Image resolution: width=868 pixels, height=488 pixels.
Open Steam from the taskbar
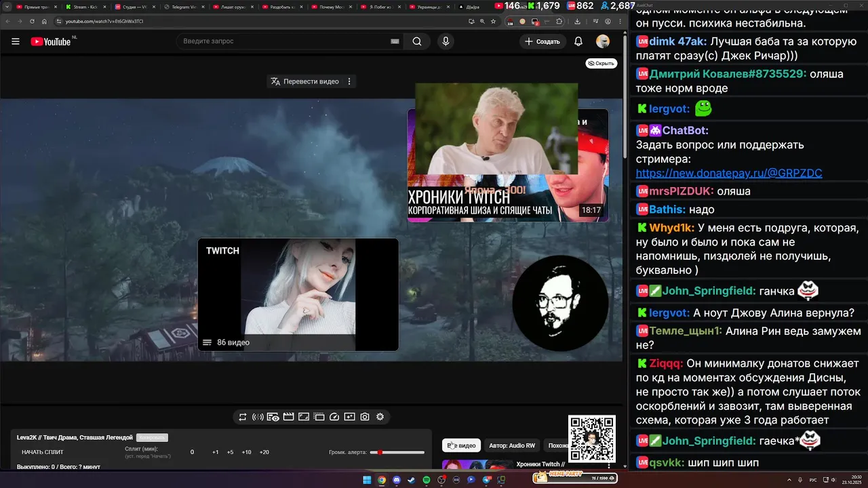[411, 480]
